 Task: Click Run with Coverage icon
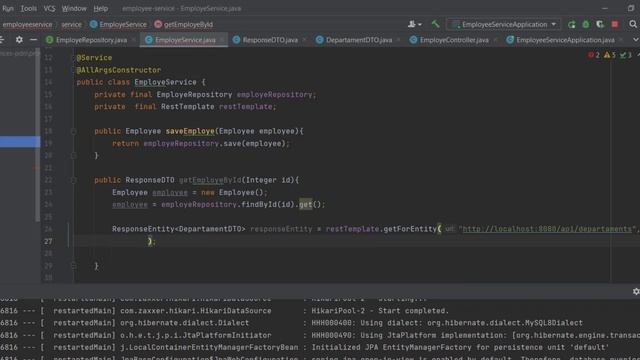(x=600, y=24)
